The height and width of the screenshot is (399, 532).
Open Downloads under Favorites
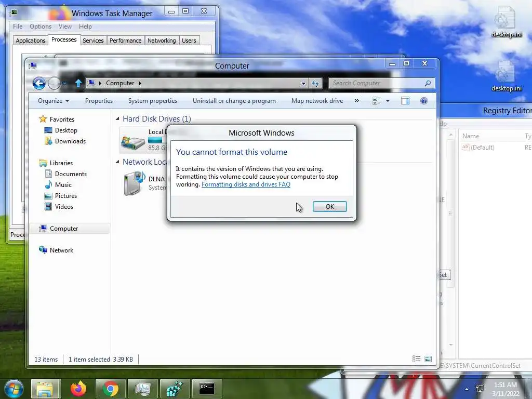(x=70, y=141)
